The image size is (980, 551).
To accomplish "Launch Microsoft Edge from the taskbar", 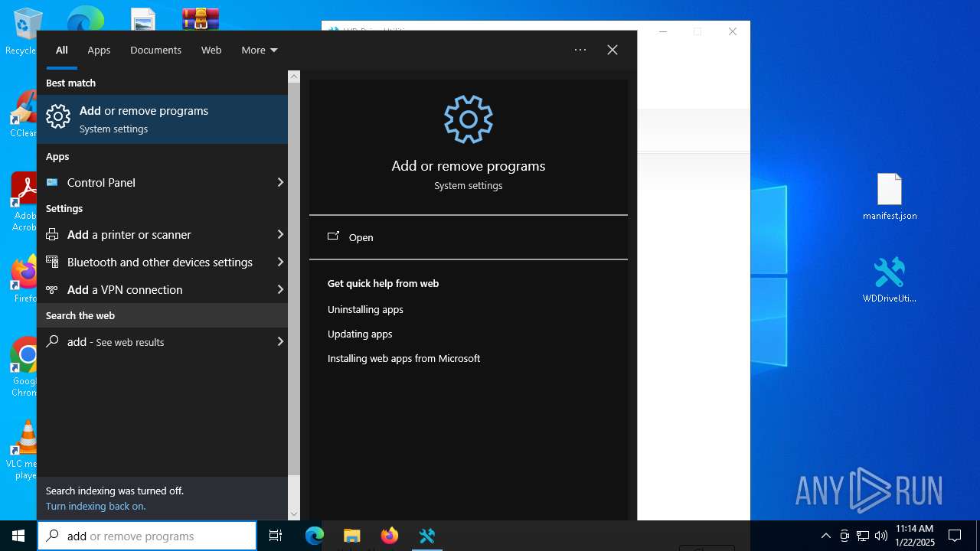I will pyautogui.click(x=315, y=536).
